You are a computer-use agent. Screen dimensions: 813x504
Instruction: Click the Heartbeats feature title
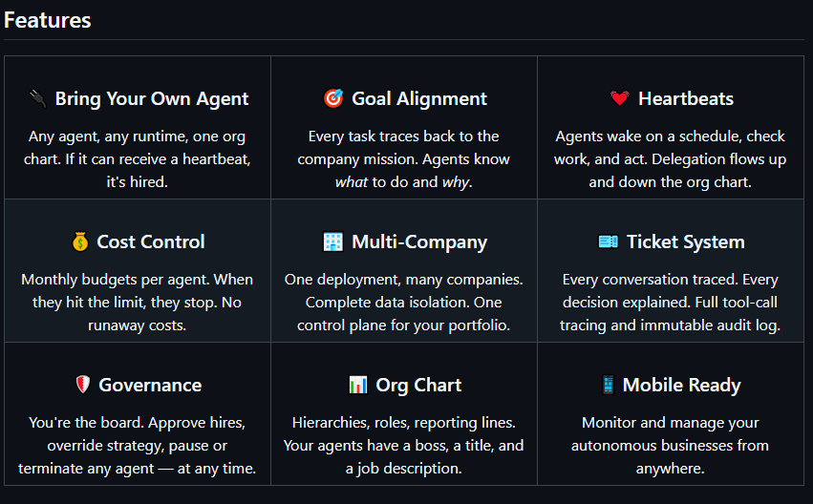pyautogui.click(x=686, y=99)
